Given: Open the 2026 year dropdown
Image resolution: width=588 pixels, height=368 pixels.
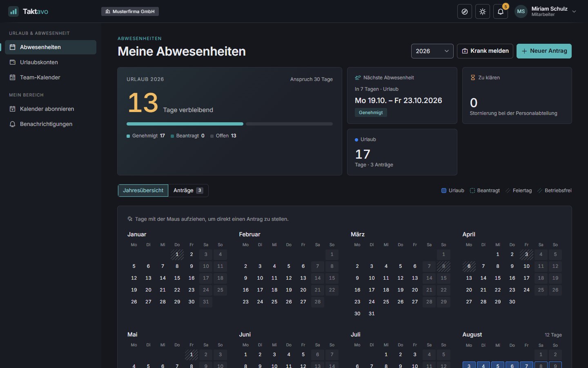Looking at the screenshot, I should 432,51.
